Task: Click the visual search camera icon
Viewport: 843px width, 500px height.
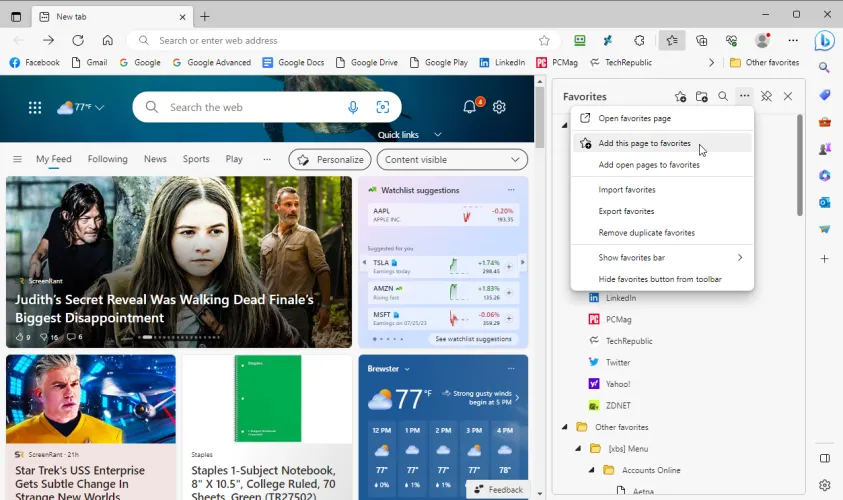Action: 382,107
